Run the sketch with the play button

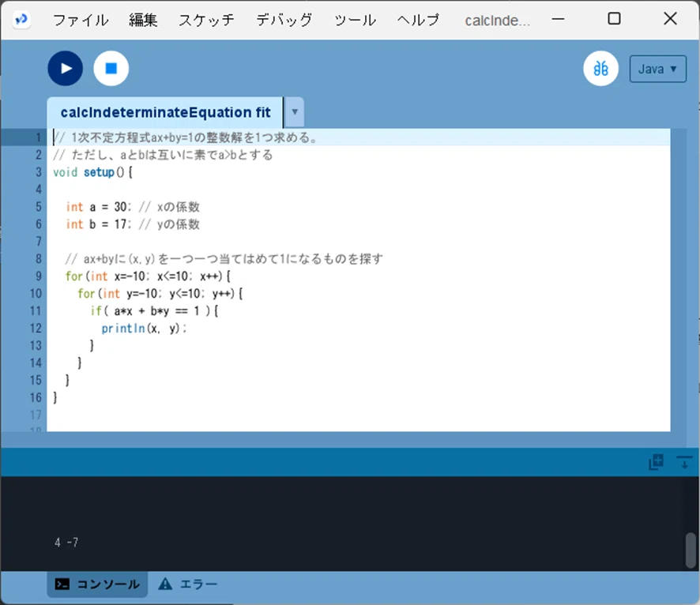(x=65, y=68)
